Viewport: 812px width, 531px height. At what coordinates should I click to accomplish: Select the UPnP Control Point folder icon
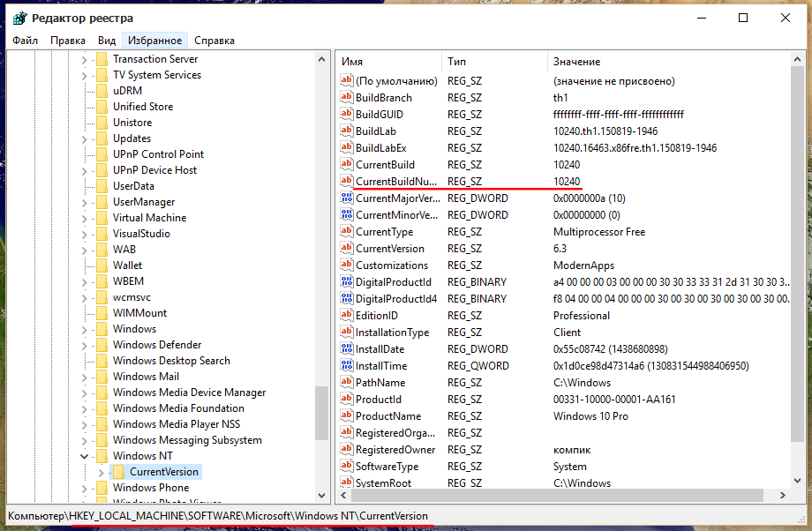[102, 154]
